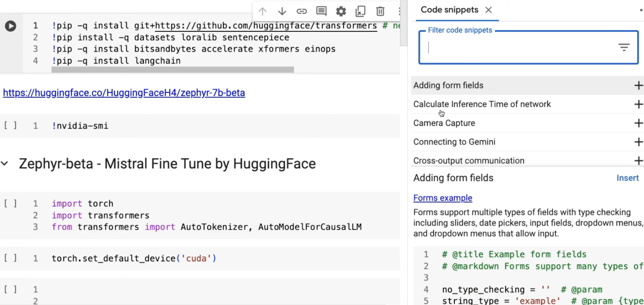Click the !nvidia-smi code line
Image resolution: width=644 pixels, height=305 pixels.
click(x=80, y=126)
